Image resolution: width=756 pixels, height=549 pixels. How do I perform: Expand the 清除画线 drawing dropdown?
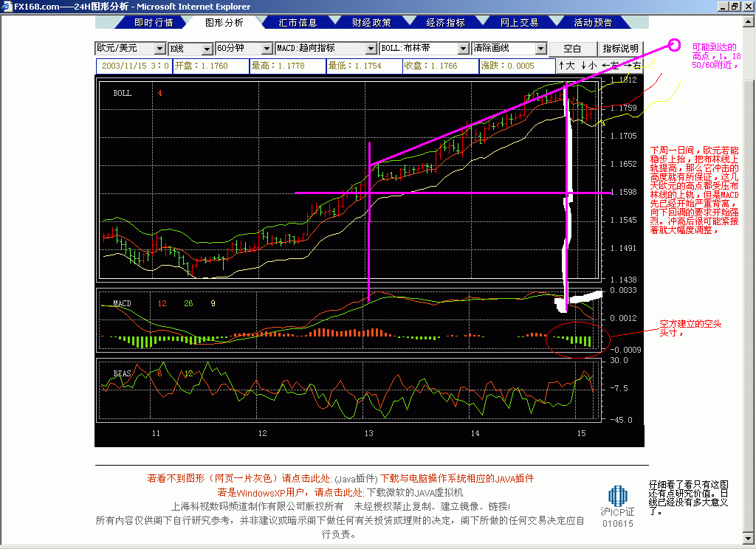coord(540,48)
